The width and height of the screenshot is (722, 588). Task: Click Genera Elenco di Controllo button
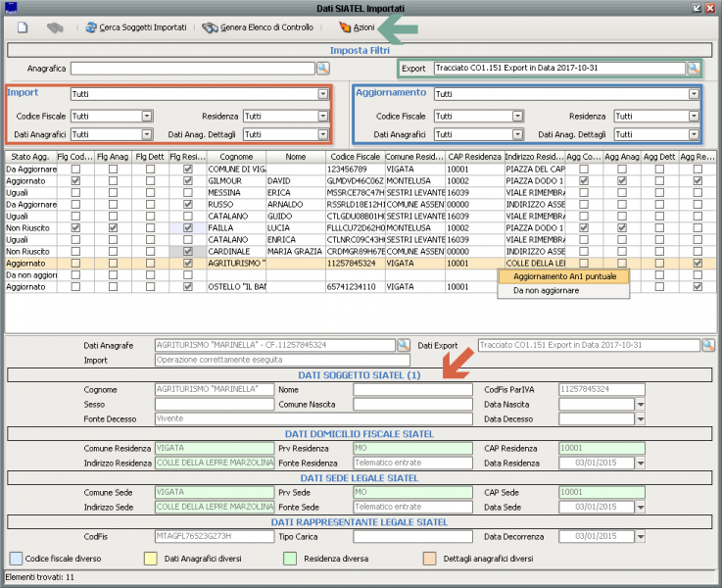click(261, 27)
